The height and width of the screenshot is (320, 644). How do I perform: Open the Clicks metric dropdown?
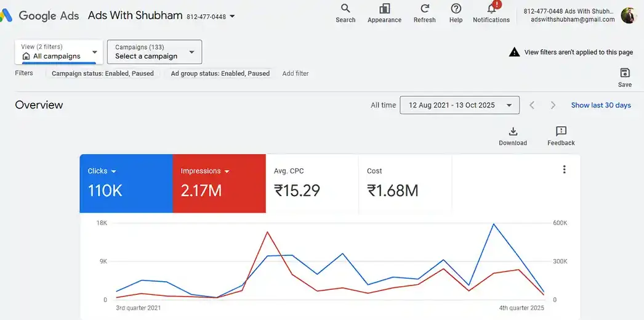[x=114, y=171]
